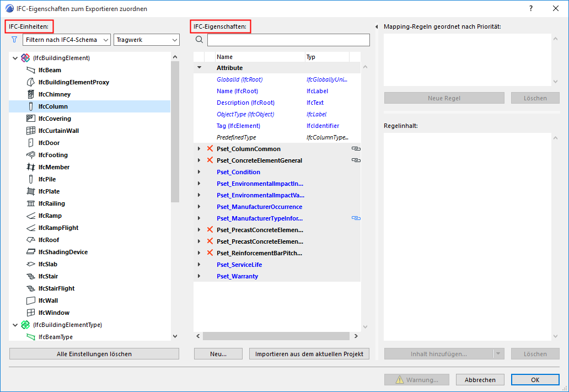Click the blue link icon on Pset_ManufacturerTypeInfor
569x392 pixels.
pyautogui.click(x=356, y=218)
